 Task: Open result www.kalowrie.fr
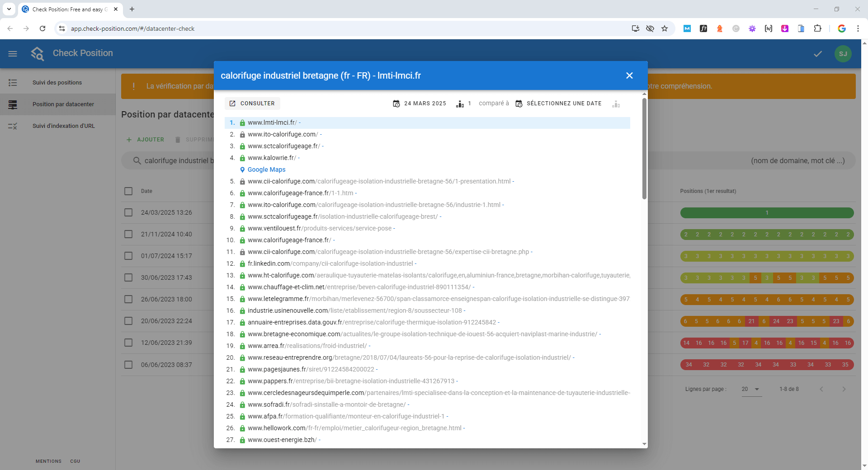[x=272, y=158]
